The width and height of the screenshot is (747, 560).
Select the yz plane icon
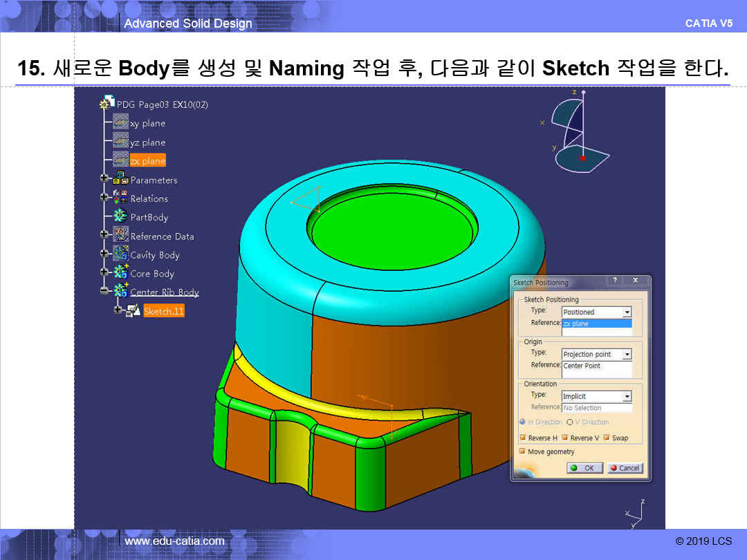click(x=121, y=142)
